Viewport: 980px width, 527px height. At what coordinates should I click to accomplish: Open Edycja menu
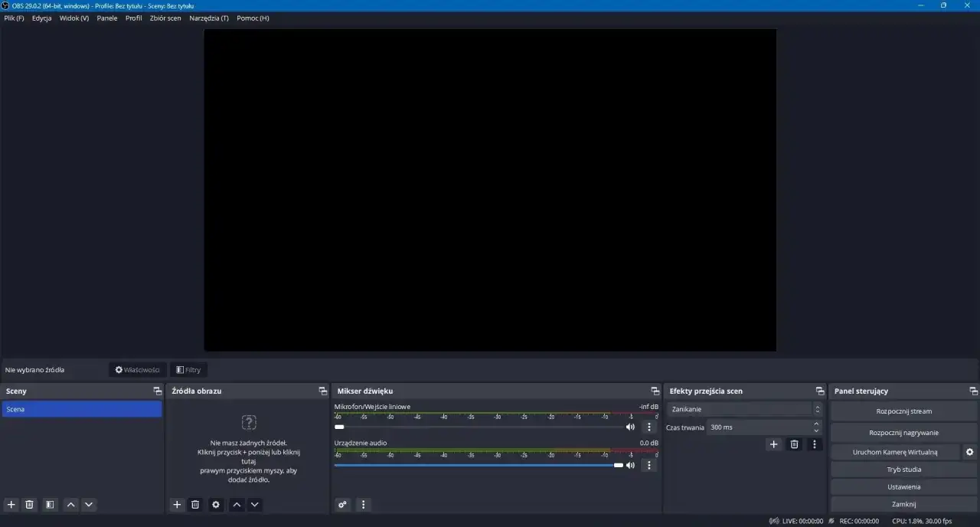pyautogui.click(x=42, y=18)
